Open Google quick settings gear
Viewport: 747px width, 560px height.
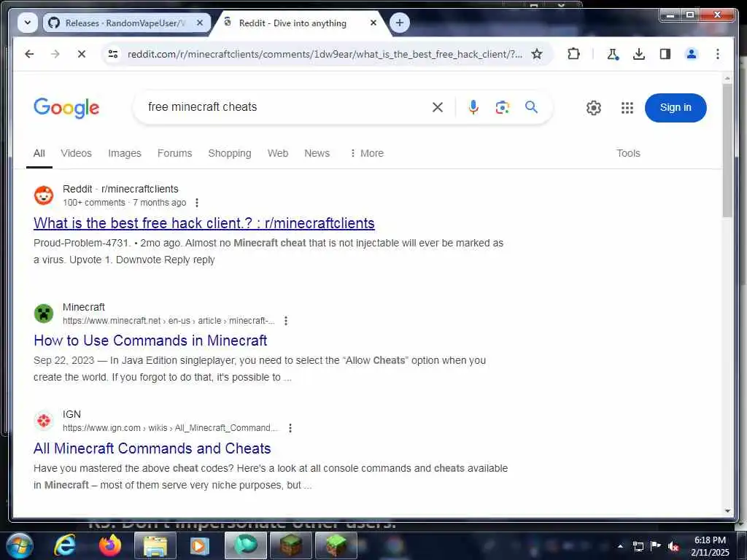point(594,108)
